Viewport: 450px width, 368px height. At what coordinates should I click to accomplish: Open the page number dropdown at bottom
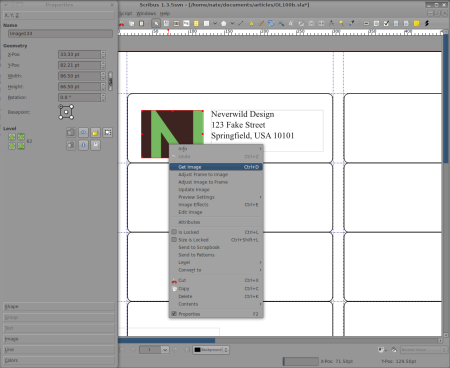click(x=165, y=350)
